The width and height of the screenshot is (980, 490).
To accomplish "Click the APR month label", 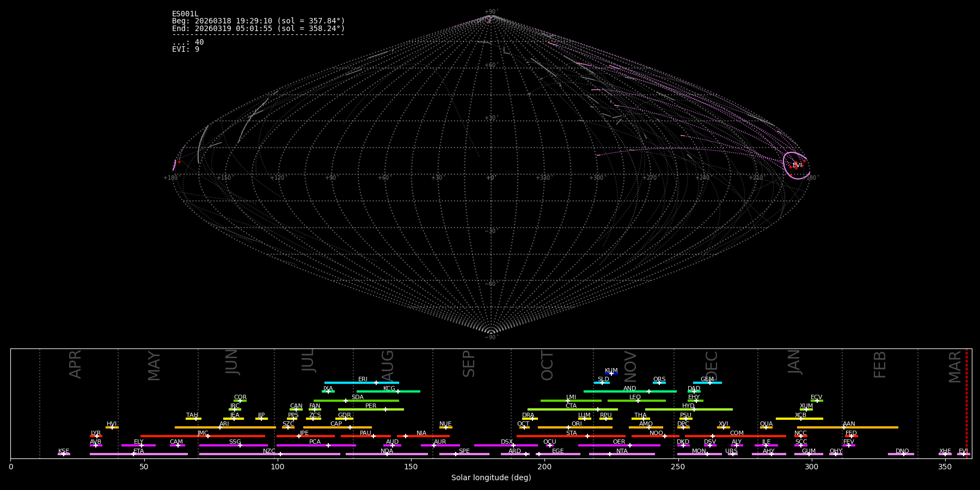I will pyautogui.click(x=75, y=364).
